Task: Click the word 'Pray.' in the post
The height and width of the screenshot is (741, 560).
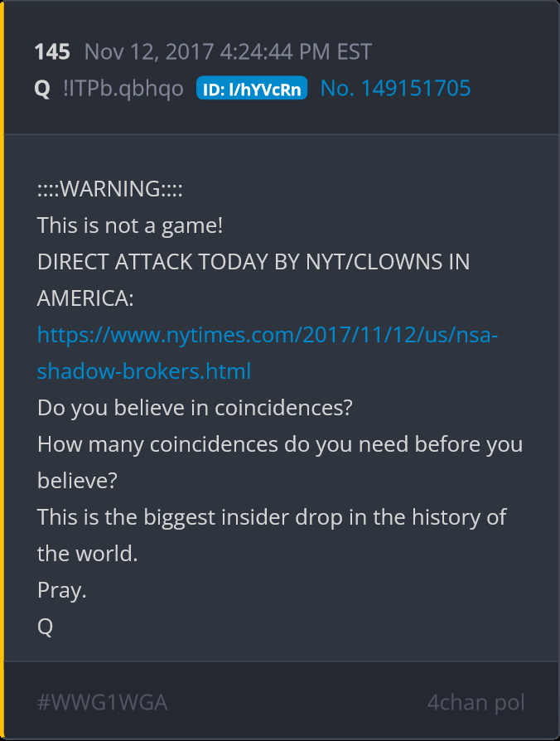Action: pos(62,590)
